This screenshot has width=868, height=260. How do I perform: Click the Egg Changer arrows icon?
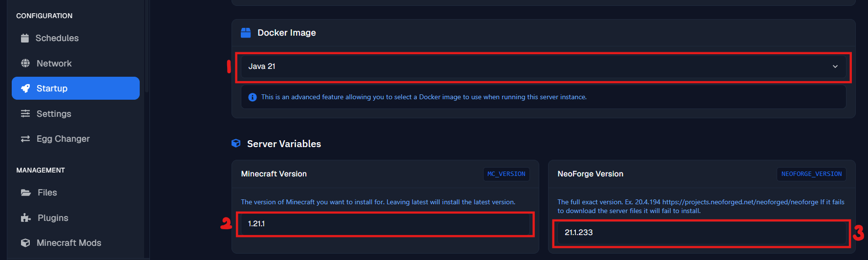click(x=25, y=139)
